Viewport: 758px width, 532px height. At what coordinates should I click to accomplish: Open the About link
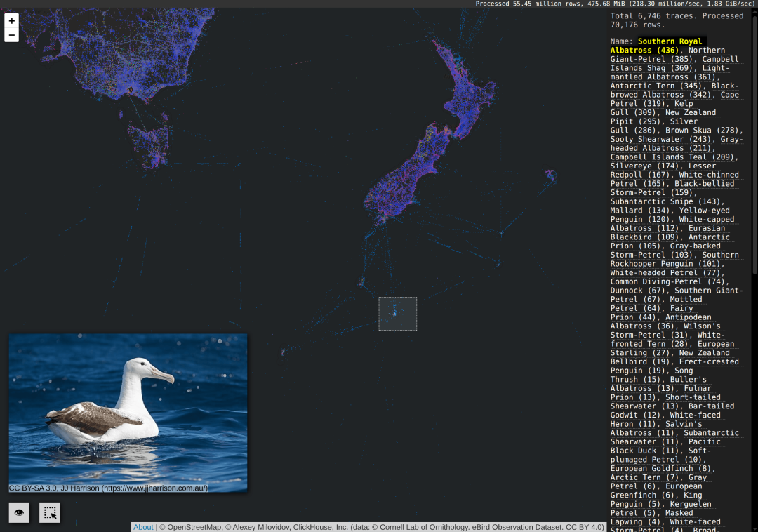pos(143,527)
